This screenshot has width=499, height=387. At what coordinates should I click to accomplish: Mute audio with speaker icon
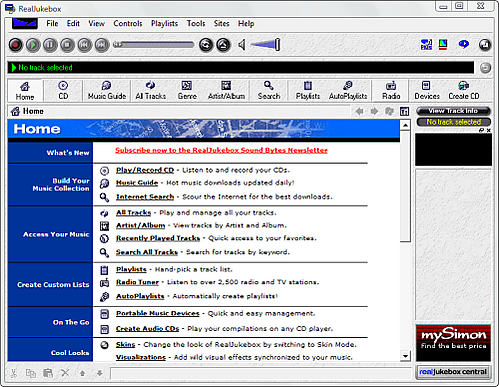coord(242,45)
